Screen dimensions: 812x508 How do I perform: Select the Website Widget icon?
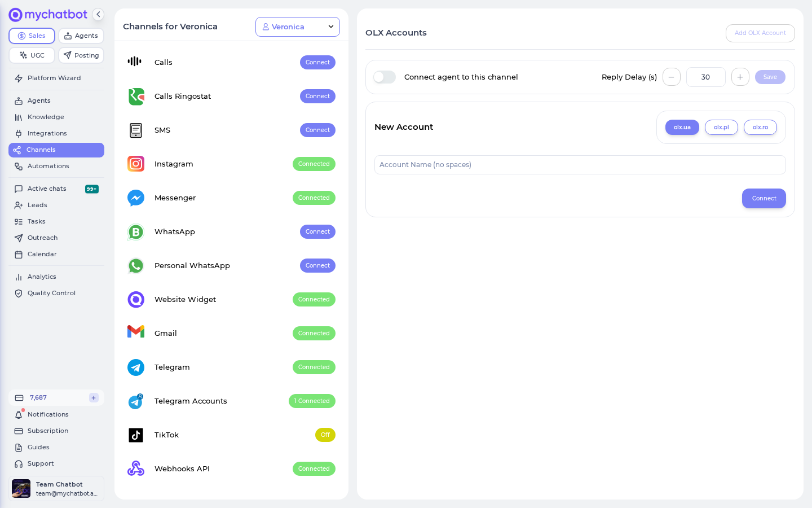coord(136,300)
